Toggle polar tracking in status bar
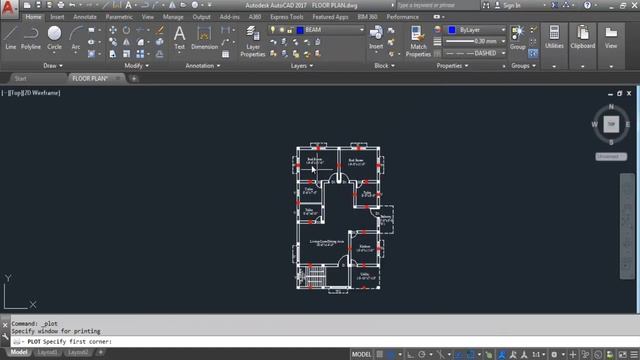640x360 pixels. click(x=422, y=354)
